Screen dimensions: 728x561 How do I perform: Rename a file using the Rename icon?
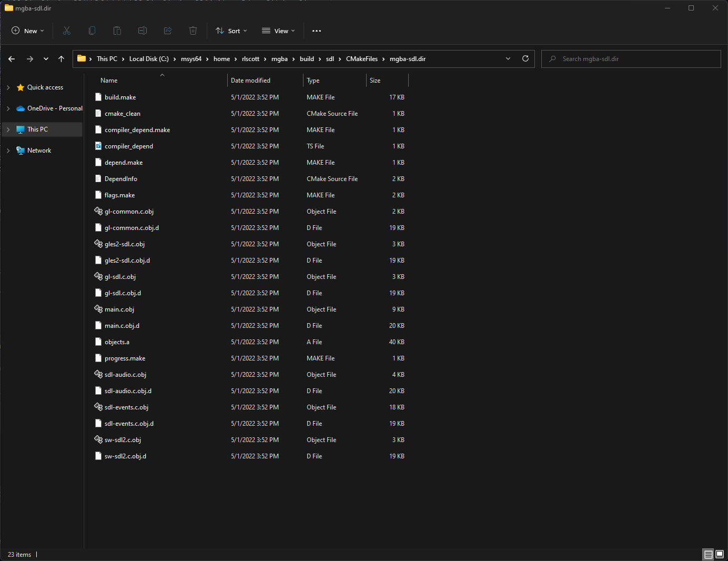143,31
